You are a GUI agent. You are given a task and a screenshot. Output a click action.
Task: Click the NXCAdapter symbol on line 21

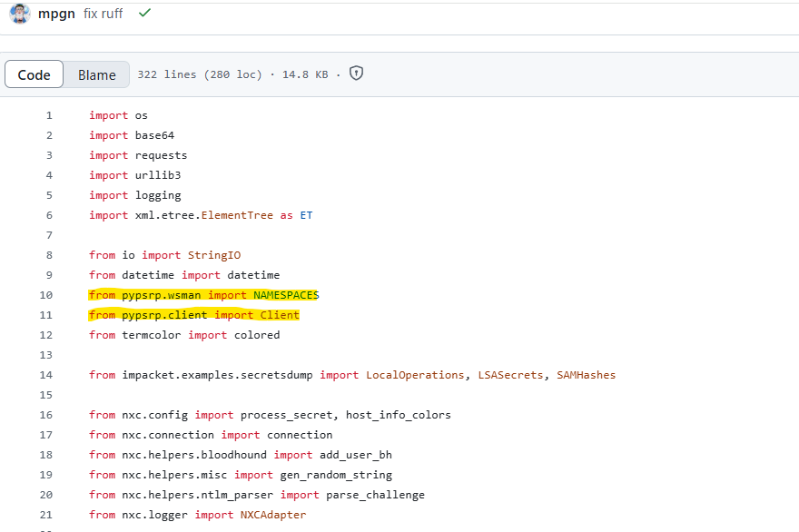(273, 515)
